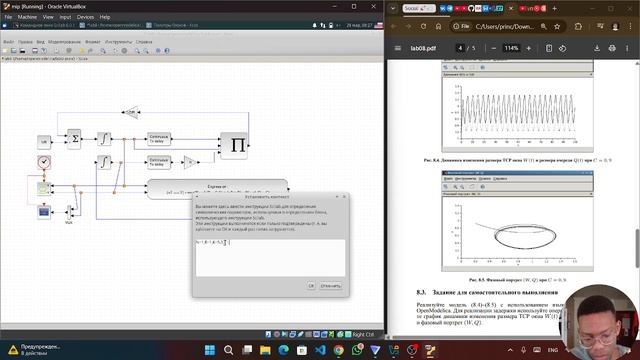
Task: Select the clock block in diagram
Action: pyautogui.click(x=44, y=162)
